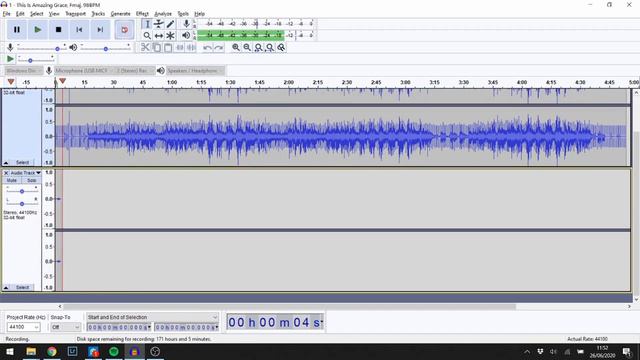Image resolution: width=640 pixels, height=360 pixels.
Task: Click the Cut scissors icon
Action: 145,47
